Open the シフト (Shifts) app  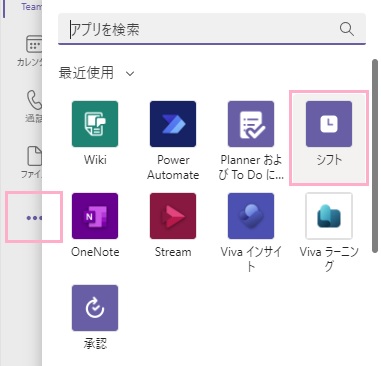(x=329, y=124)
